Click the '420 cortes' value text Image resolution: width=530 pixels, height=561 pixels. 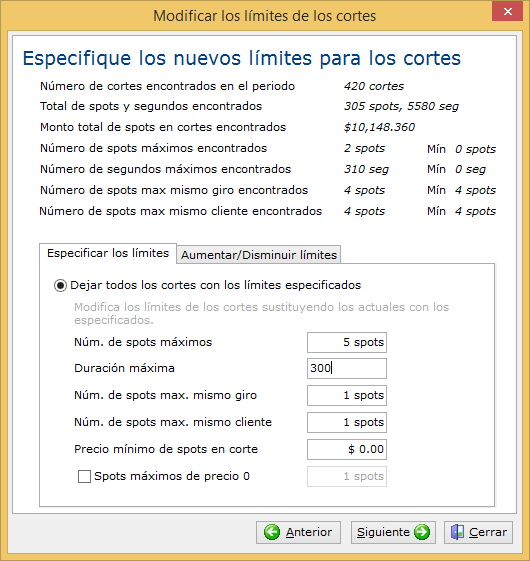[x=374, y=86]
